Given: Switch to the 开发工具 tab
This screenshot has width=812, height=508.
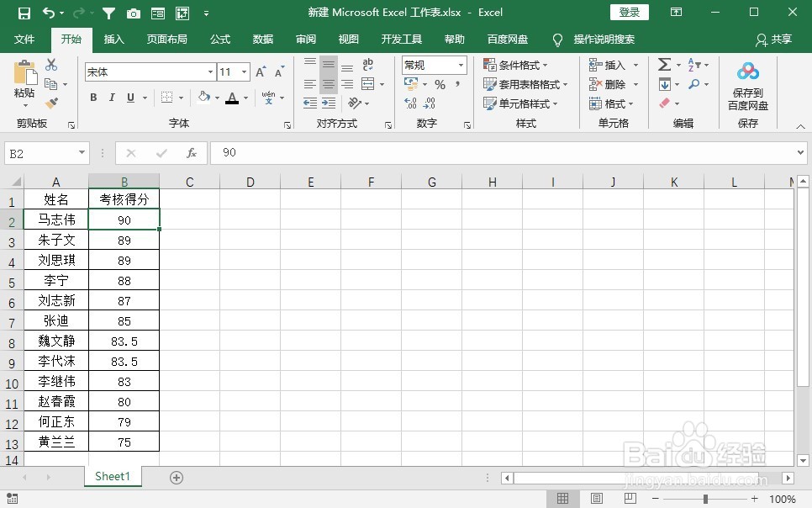Looking at the screenshot, I should coord(401,40).
